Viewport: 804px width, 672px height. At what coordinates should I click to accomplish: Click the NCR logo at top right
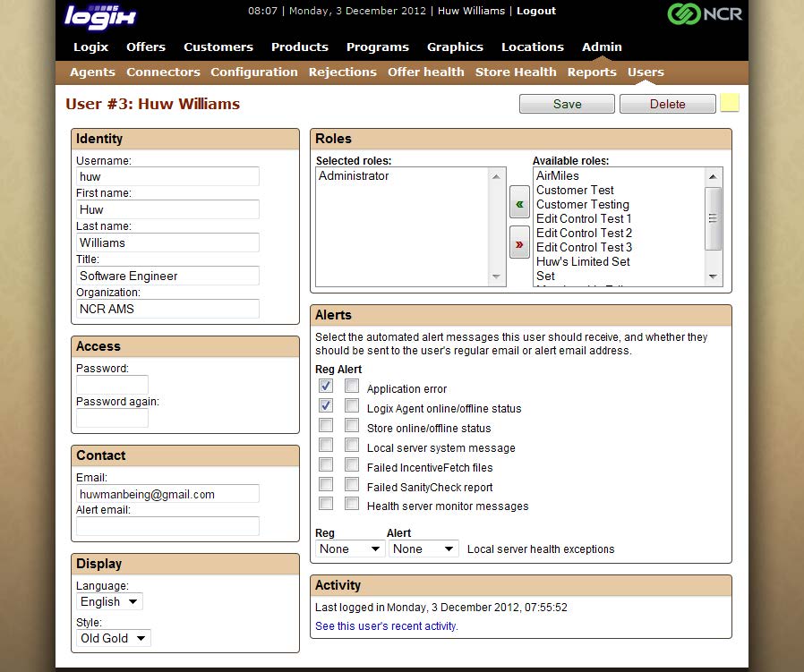pos(705,14)
